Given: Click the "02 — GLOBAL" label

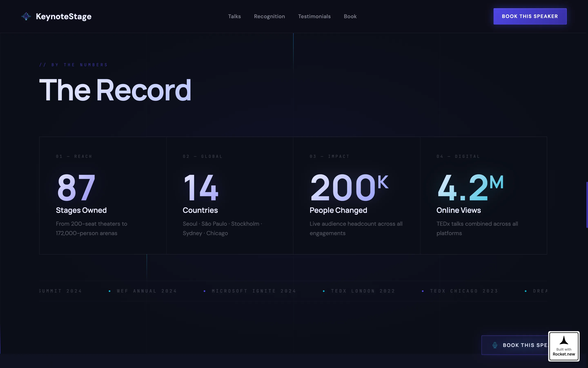Looking at the screenshot, I should [203, 156].
